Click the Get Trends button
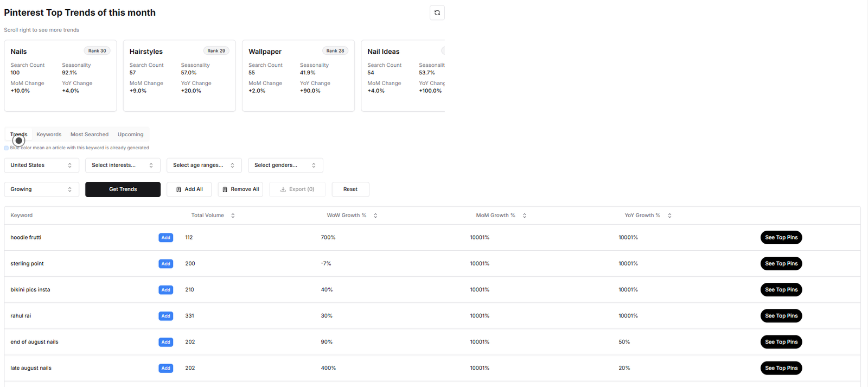Viewport: 868px width, 387px height. [123, 189]
